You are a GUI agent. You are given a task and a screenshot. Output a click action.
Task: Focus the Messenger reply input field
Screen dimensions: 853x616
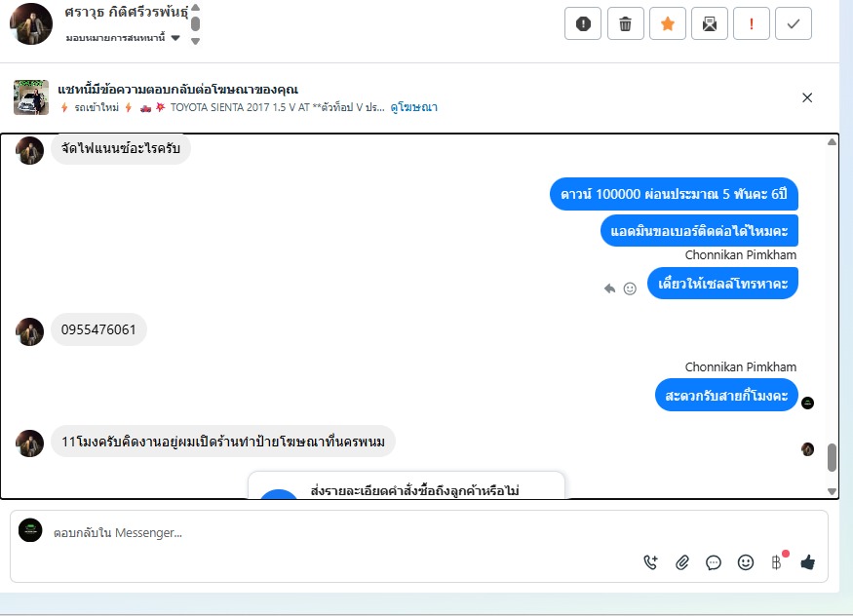pos(419,533)
